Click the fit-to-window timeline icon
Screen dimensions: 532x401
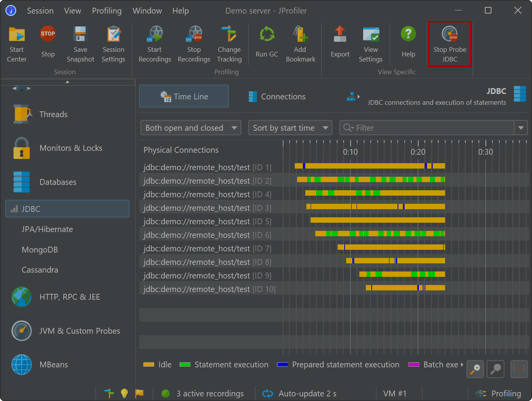tap(519, 369)
